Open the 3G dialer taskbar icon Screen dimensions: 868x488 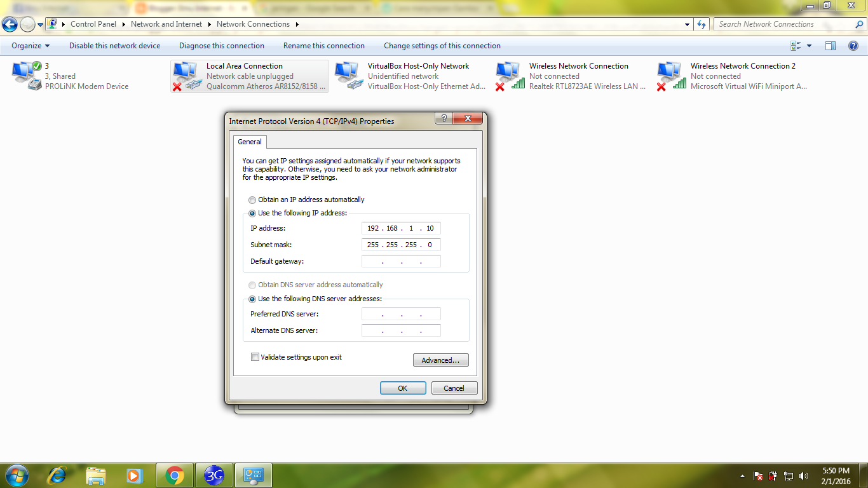(x=214, y=475)
